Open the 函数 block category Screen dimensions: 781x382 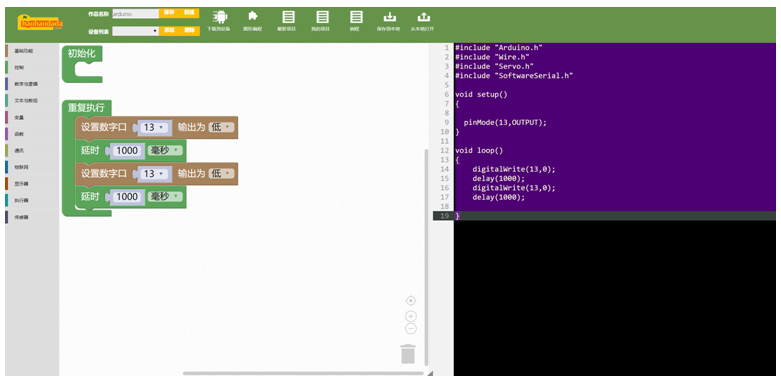pos(32,134)
